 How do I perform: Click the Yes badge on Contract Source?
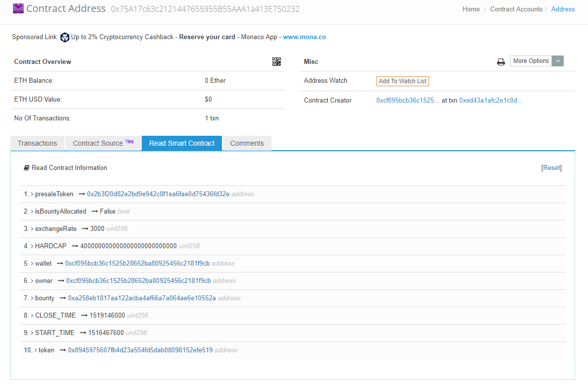[x=129, y=141]
